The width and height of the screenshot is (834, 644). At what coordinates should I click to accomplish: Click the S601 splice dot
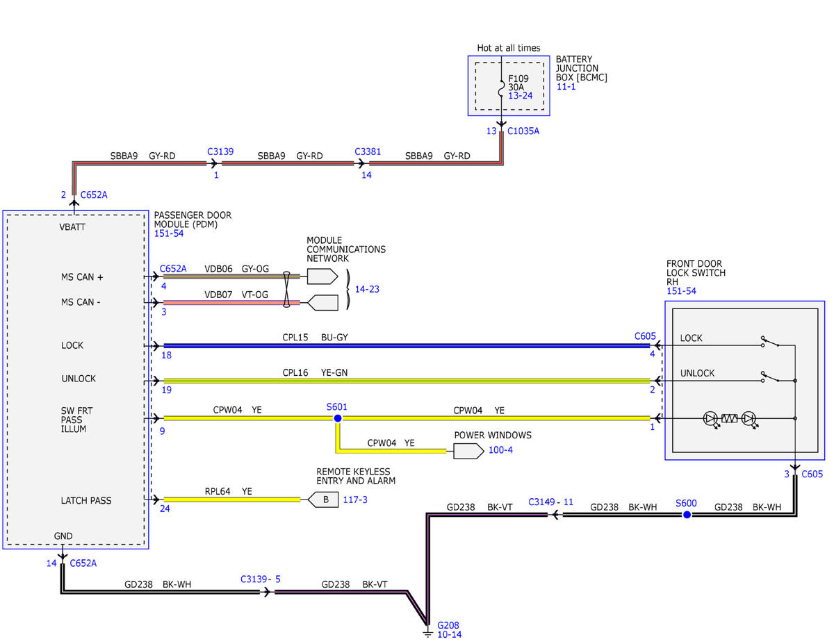[338, 418]
